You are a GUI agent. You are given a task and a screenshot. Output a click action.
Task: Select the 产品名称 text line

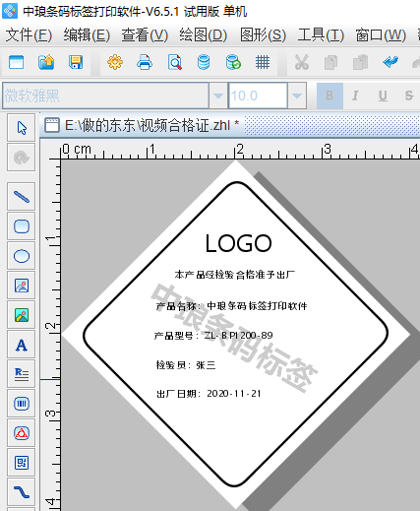[x=231, y=306]
